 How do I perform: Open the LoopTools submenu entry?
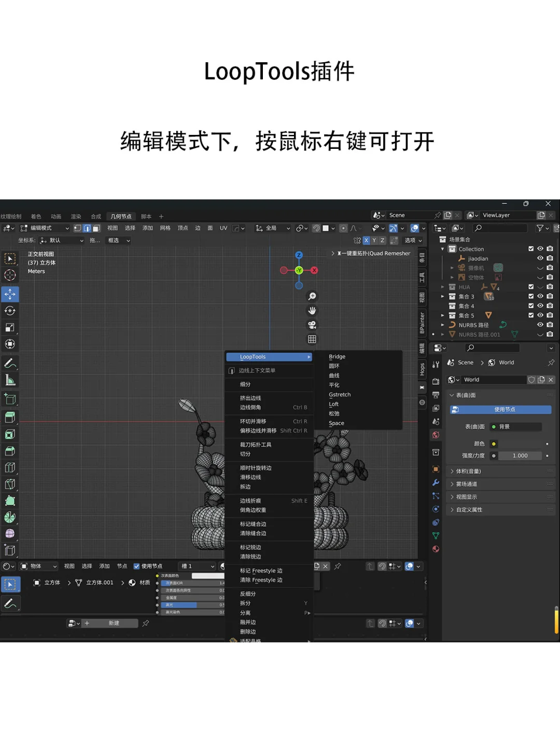point(269,357)
